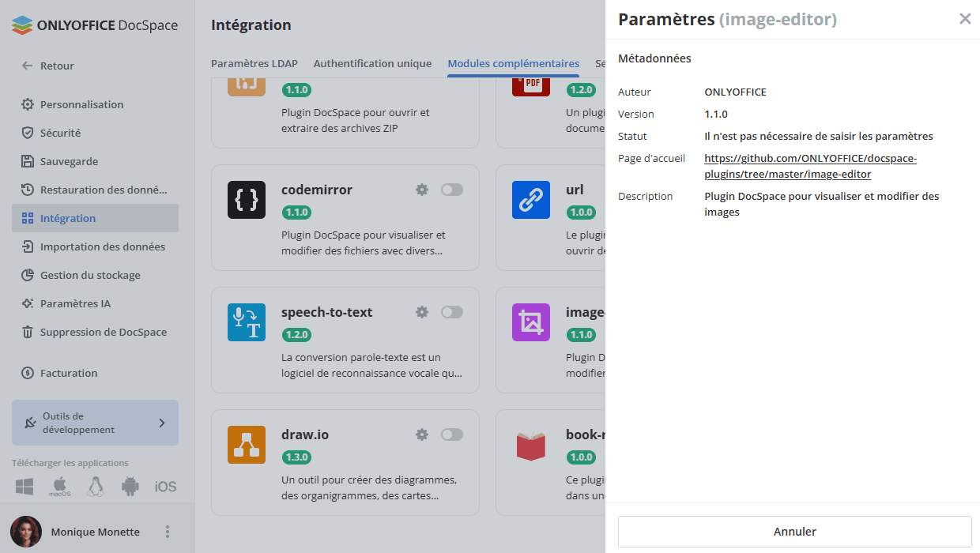This screenshot has height=553, width=980.
Task: Enable the draw.io plugin toggle
Action: point(452,434)
